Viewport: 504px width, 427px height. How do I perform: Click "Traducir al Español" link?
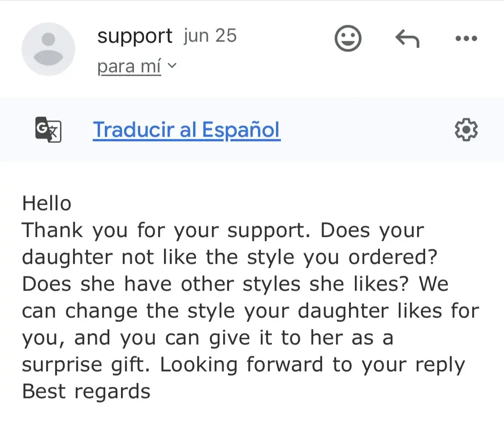point(186,130)
